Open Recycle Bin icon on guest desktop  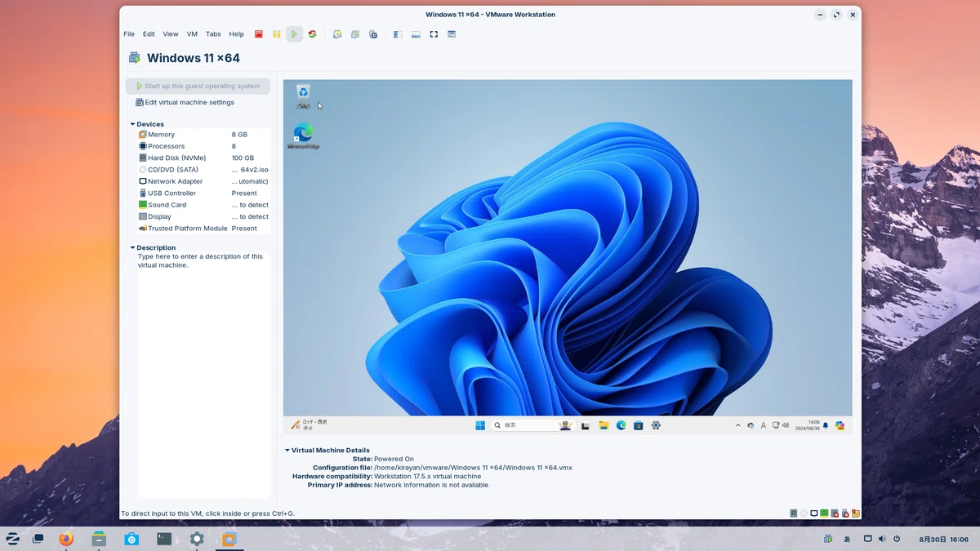[303, 96]
